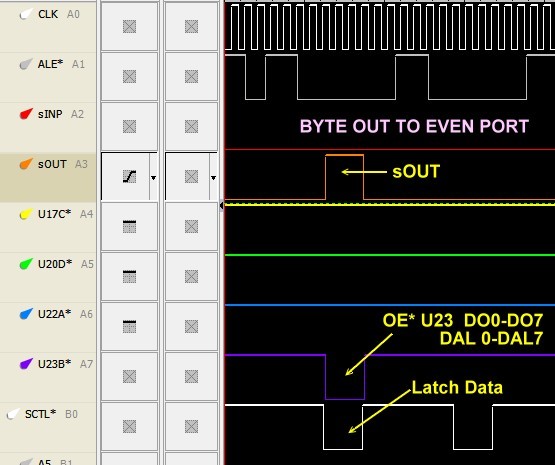Set second trigger condition for CLK
Image resolution: width=555 pixels, height=465 pixels.
pos(191,27)
